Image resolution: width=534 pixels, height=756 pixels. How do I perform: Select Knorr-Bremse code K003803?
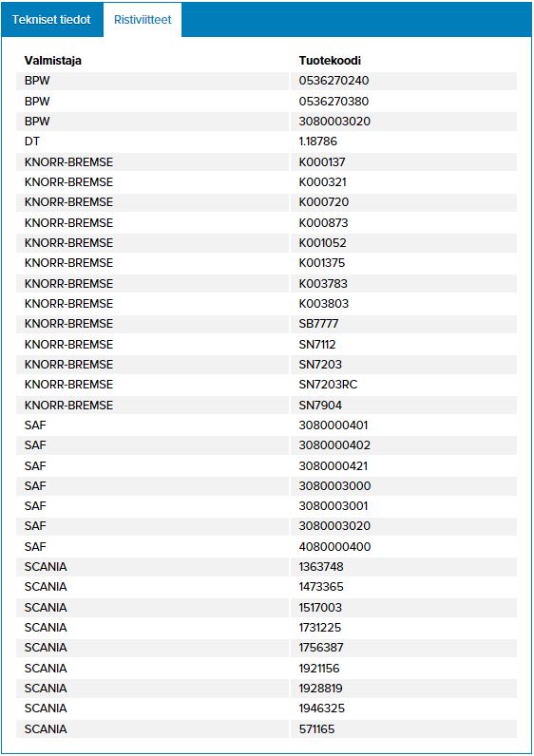point(324,304)
